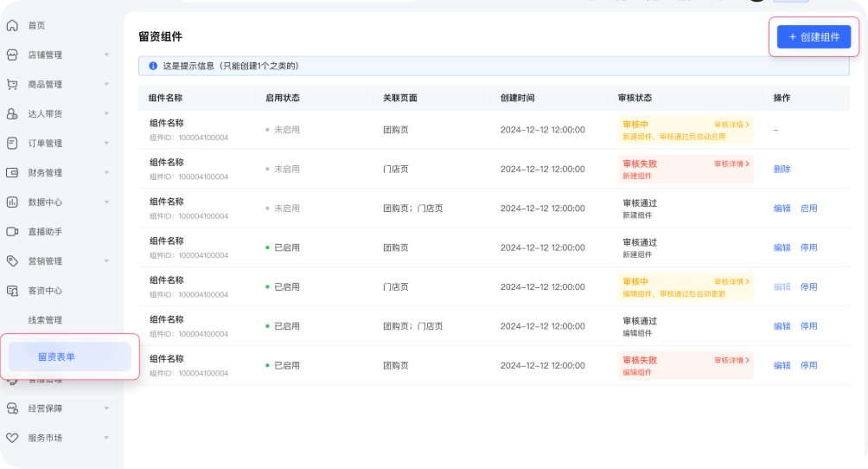Open the 数据中心 menu label
Viewport: 868px width, 469px height.
46,202
